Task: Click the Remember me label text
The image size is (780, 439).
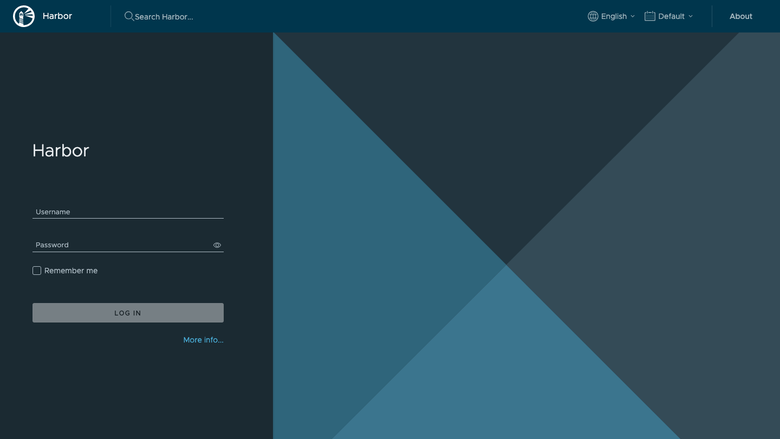Action: click(x=71, y=271)
